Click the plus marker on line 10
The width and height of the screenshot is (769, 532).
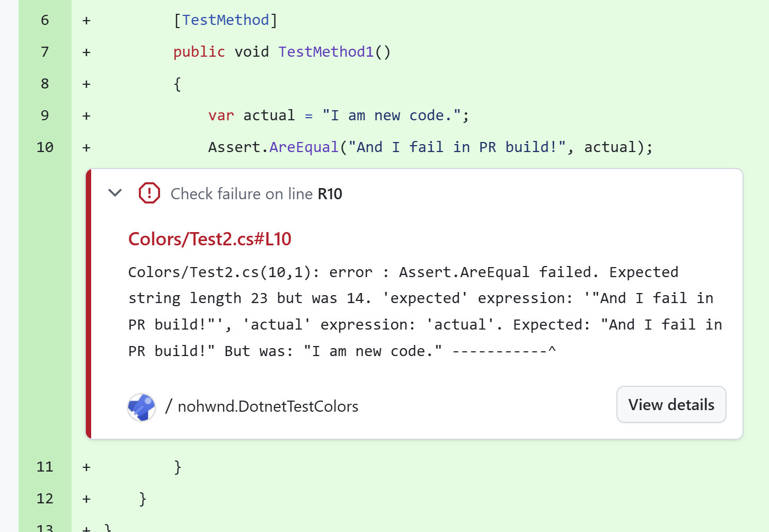85,147
